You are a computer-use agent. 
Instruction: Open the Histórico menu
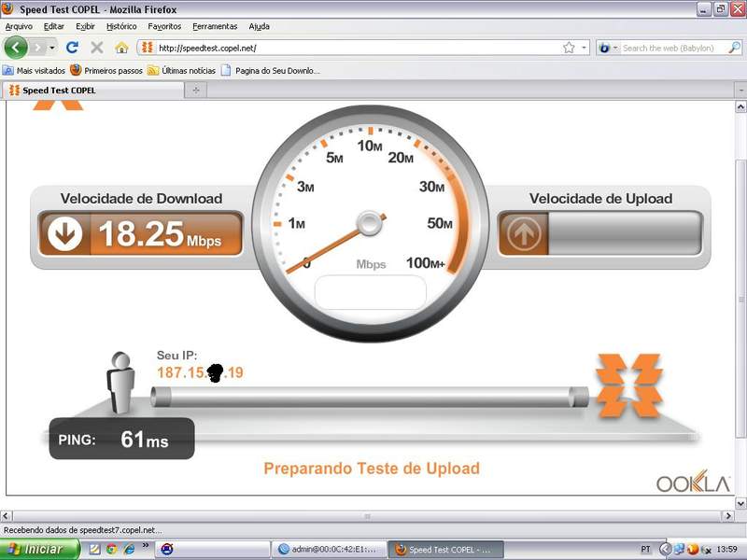point(121,27)
